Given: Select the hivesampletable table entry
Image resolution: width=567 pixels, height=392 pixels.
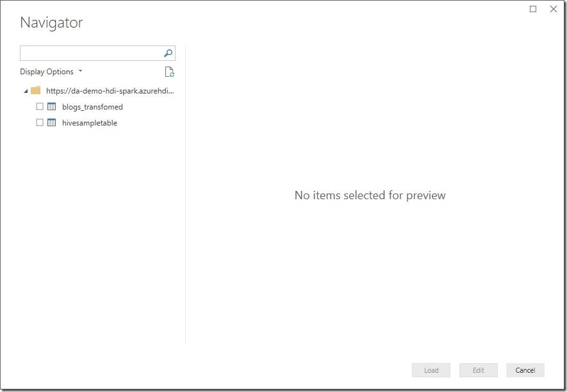Looking at the screenshot, I should coord(90,122).
